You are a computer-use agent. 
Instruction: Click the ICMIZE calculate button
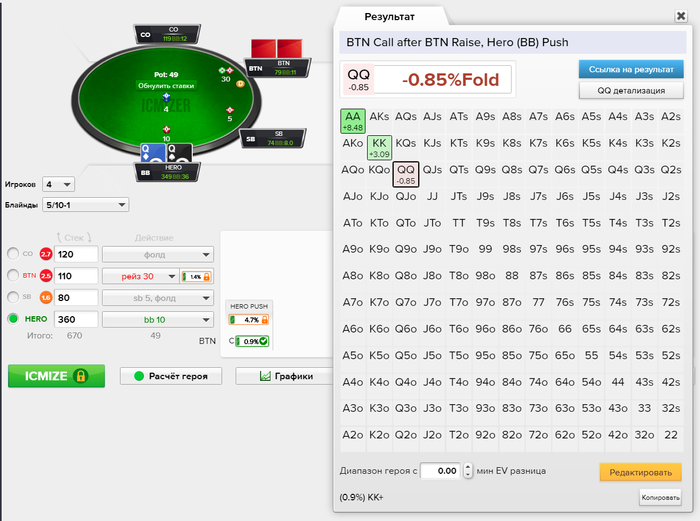[56, 376]
